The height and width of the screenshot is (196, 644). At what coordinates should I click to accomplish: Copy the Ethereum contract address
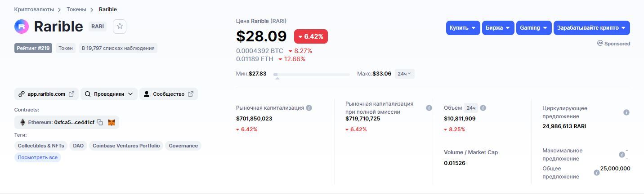coord(100,122)
